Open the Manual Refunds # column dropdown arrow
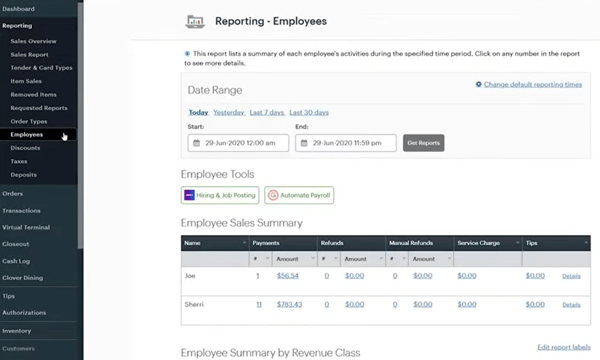Viewport: 600px width, 360px height. click(404, 259)
